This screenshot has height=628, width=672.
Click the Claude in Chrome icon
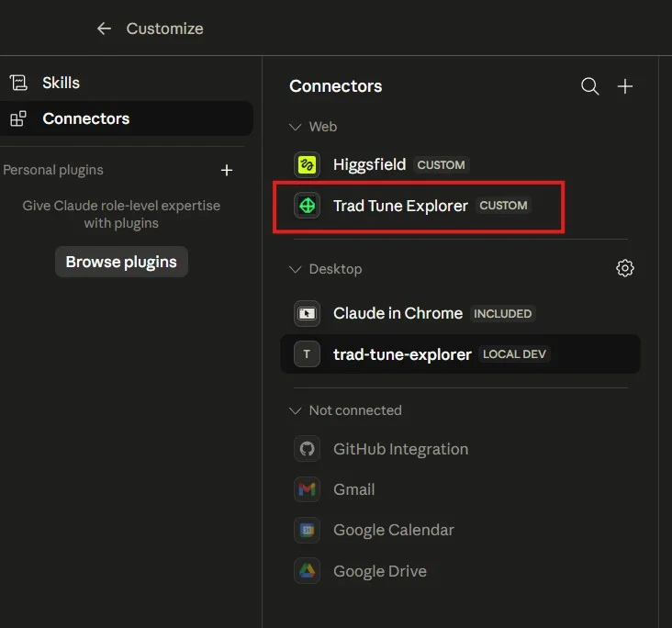point(307,313)
